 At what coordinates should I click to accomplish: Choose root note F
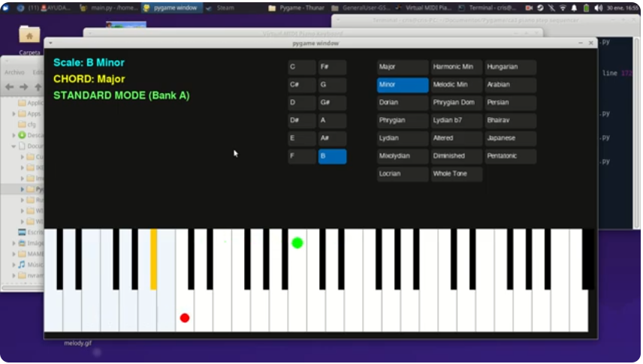(302, 156)
